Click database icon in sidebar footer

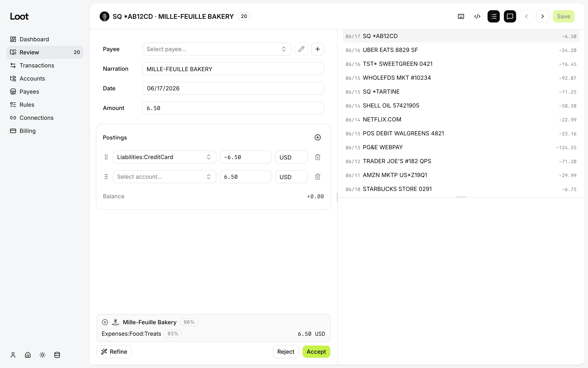pos(57,355)
